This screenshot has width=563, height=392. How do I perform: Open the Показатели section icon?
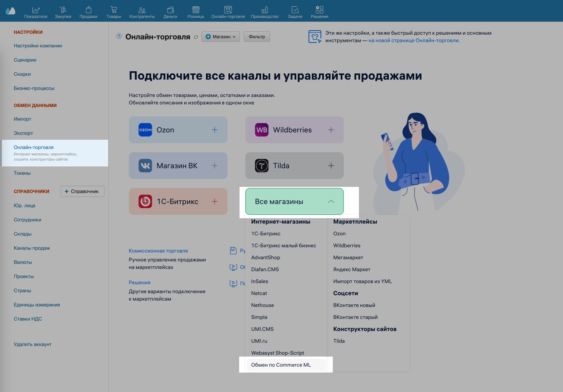(36, 10)
